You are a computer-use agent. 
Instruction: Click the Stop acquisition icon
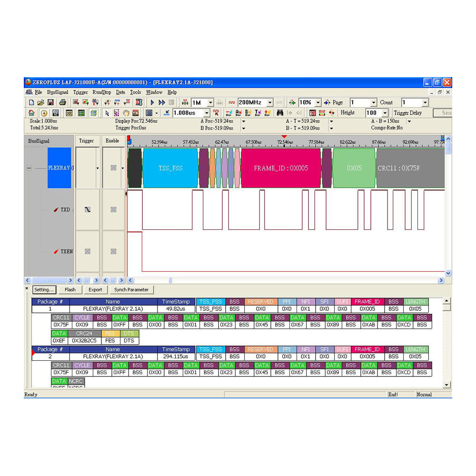(x=172, y=102)
